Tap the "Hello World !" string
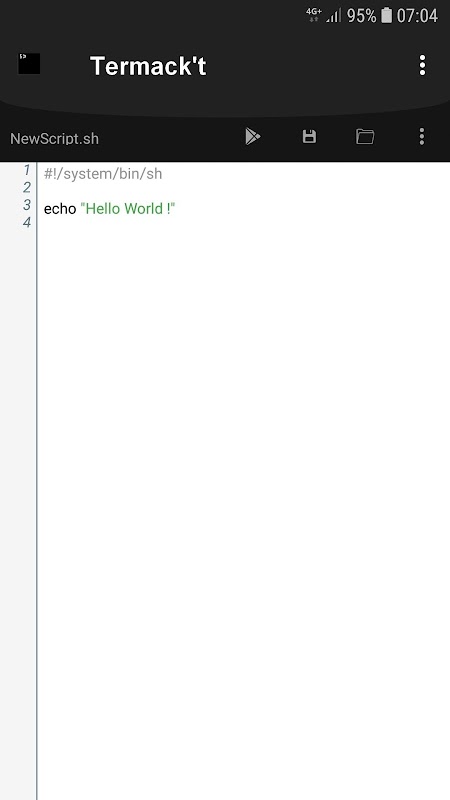 tap(128, 209)
